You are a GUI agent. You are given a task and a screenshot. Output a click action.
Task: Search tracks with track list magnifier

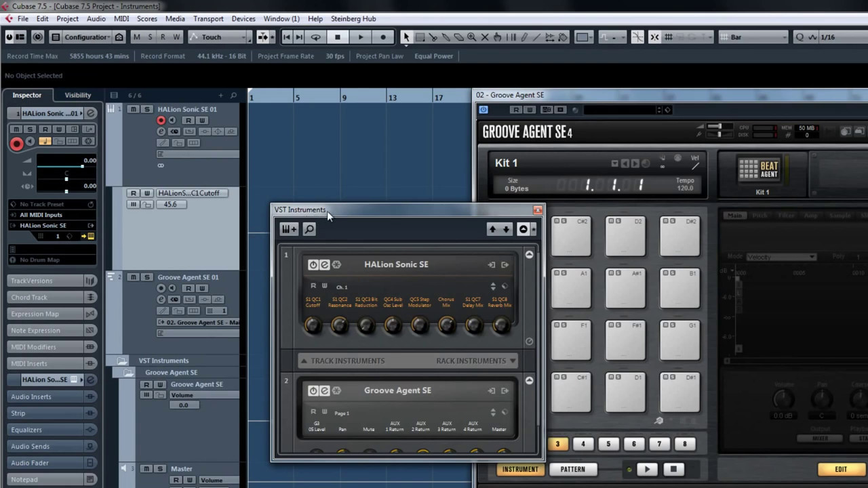coord(233,96)
